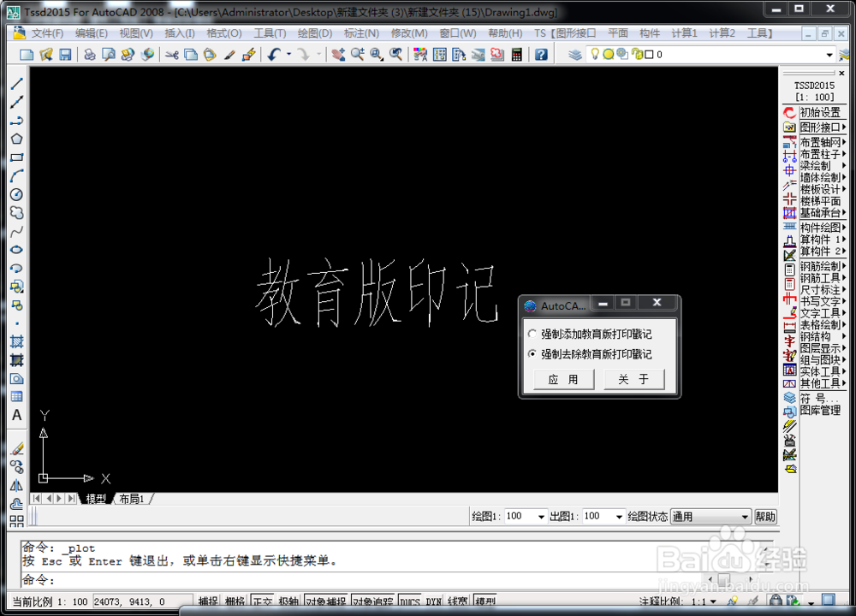
Task: Open the 标注(N) menu
Action: pyautogui.click(x=361, y=33)
